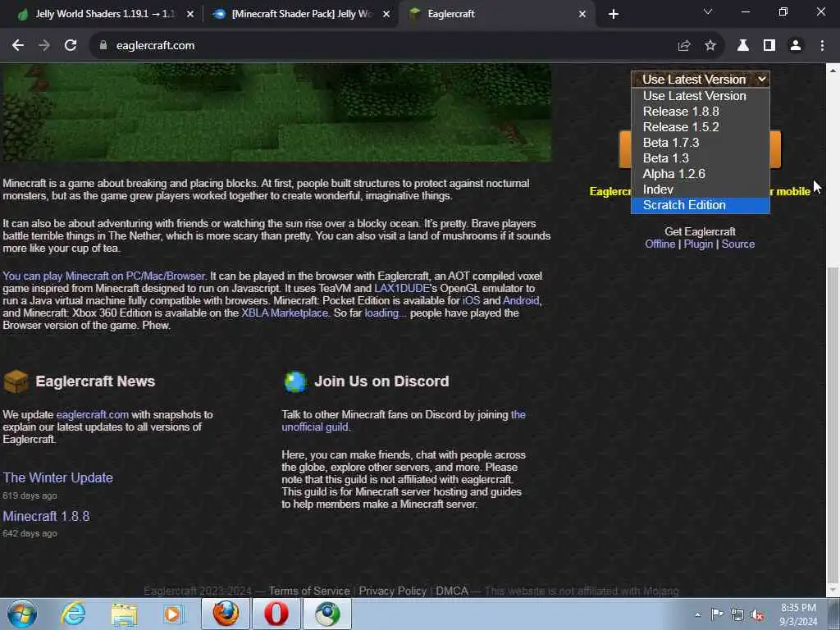Image resolution: width=840 pixels, height=630 pixels.
Task: Reload the eaglercraft.com page
Action: pos(71,46)
